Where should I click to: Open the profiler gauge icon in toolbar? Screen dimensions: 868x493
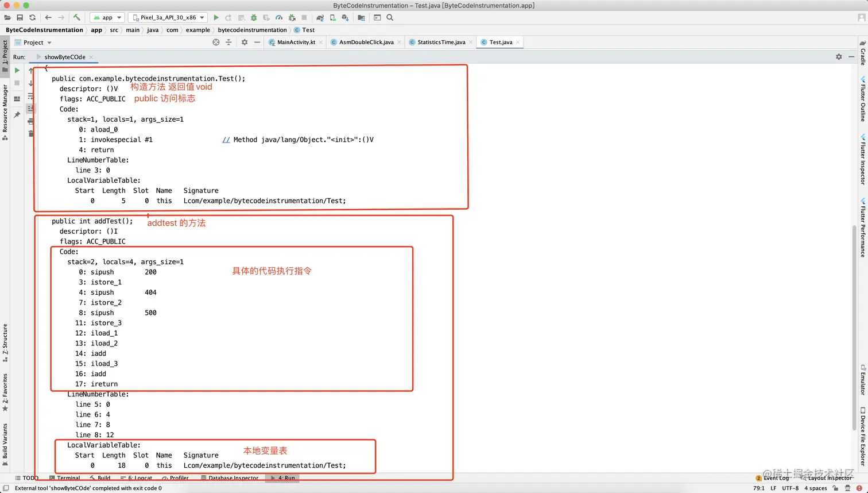(279, 18)
